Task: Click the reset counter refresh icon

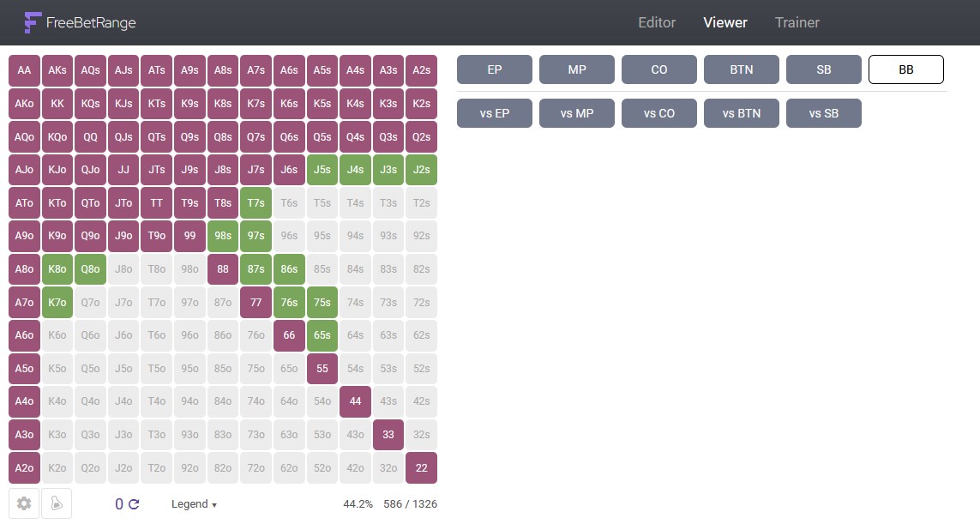Action: [x=134, y=504]
